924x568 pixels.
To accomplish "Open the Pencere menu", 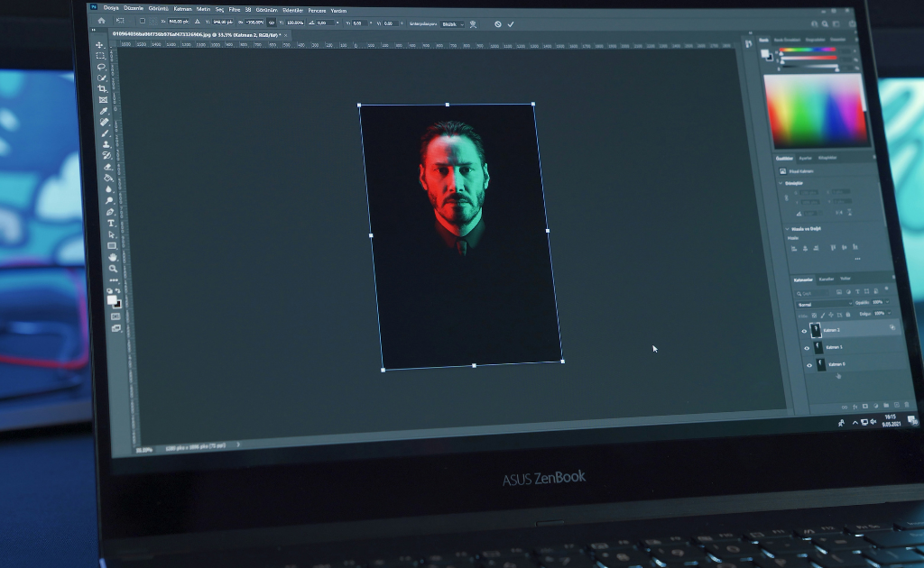I will pyautogui.click(x=317, y=11).
